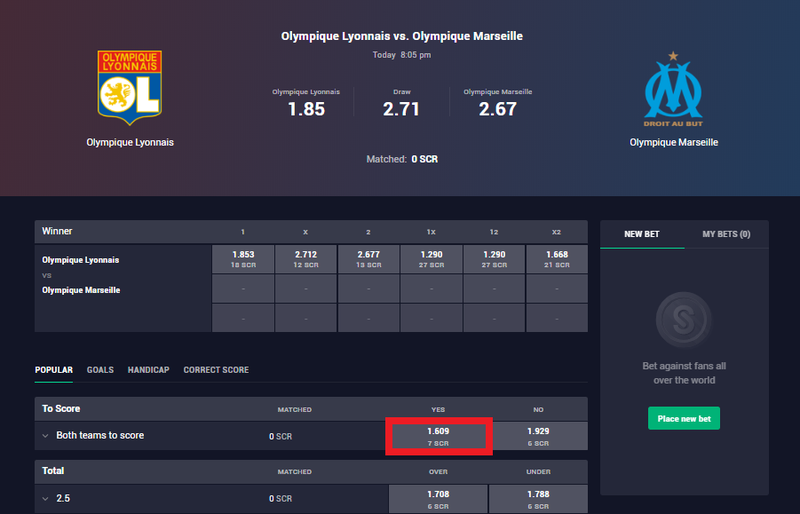This screenshot has height=514, width=800.
Task: Click the match title Olympique Lyonnais vs. Olympique Marseille
Action: (402, 36)
